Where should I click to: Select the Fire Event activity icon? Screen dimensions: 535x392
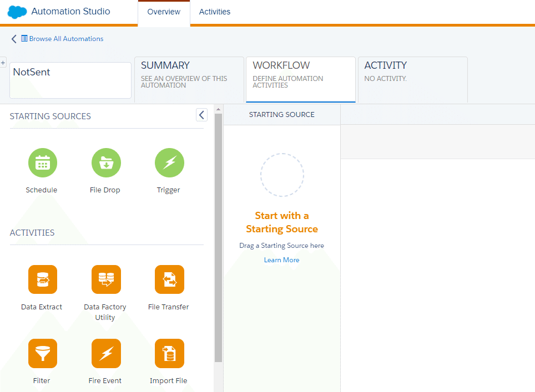pyautogui.click(x=106, y=353)
